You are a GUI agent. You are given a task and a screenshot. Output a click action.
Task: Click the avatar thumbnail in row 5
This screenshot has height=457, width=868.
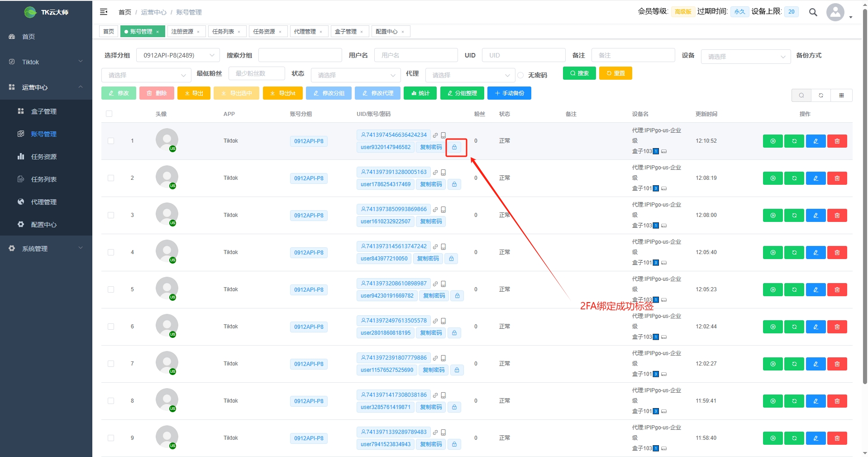tap(167, 289)
